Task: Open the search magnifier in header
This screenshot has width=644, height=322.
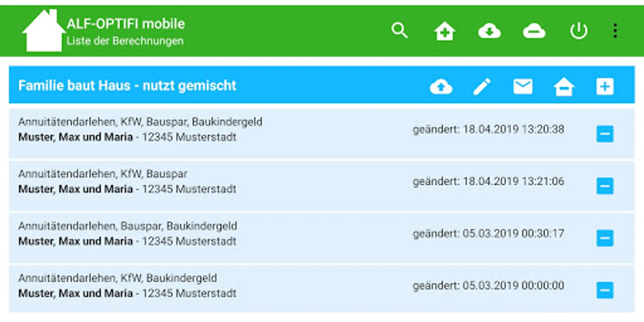Action: [x=400, y=31]
